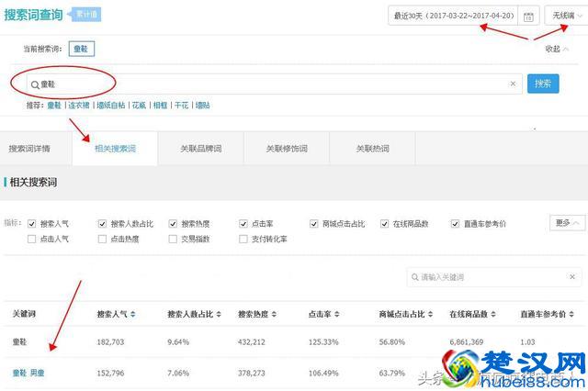Click the magnifier icon in search box

pyautogui.click(x=35, y=84)
